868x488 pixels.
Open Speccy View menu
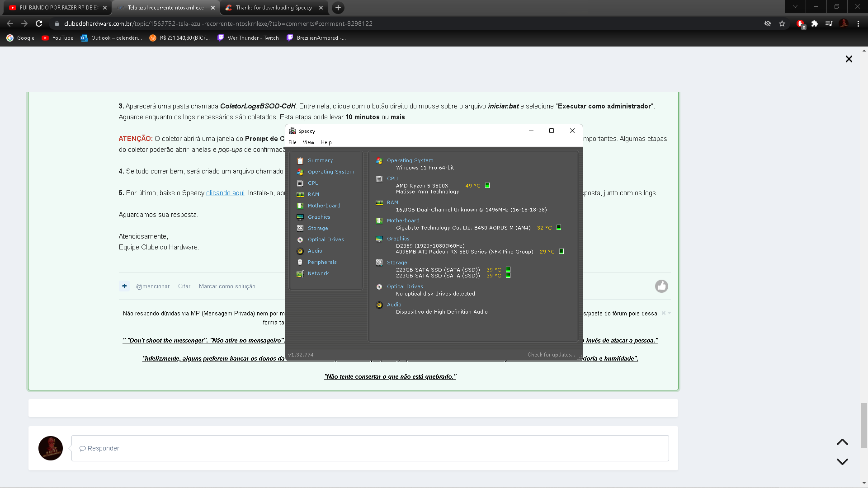tap(308, 142)
